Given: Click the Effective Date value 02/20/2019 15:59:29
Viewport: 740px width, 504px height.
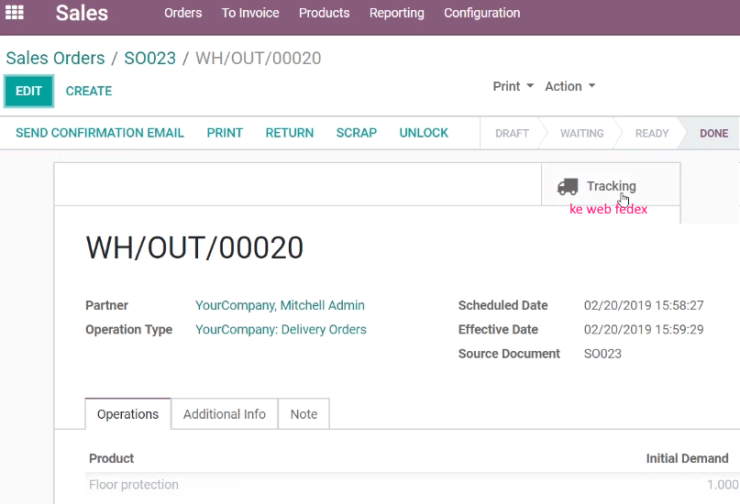Looking at the screenshot, I should (644, 329).
